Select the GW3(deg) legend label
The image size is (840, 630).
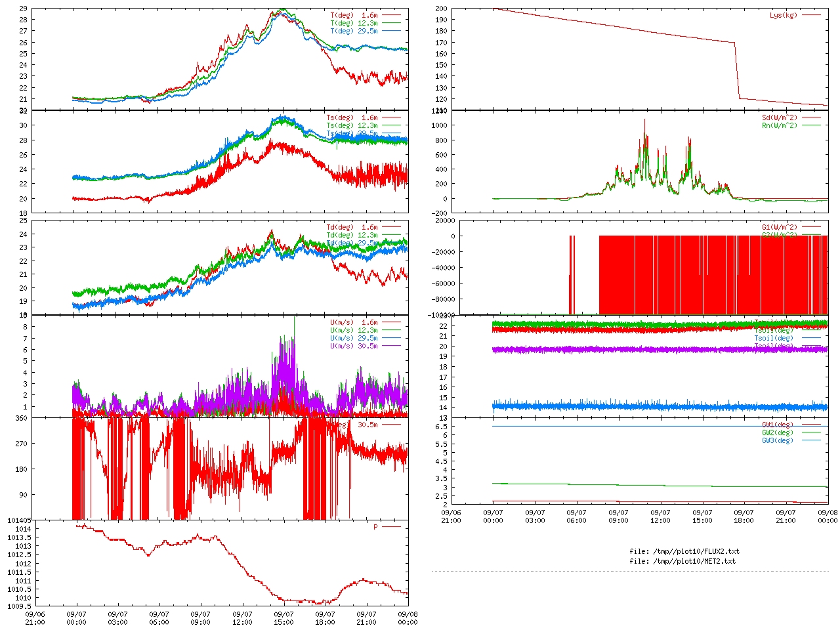[x=778, y=440]
